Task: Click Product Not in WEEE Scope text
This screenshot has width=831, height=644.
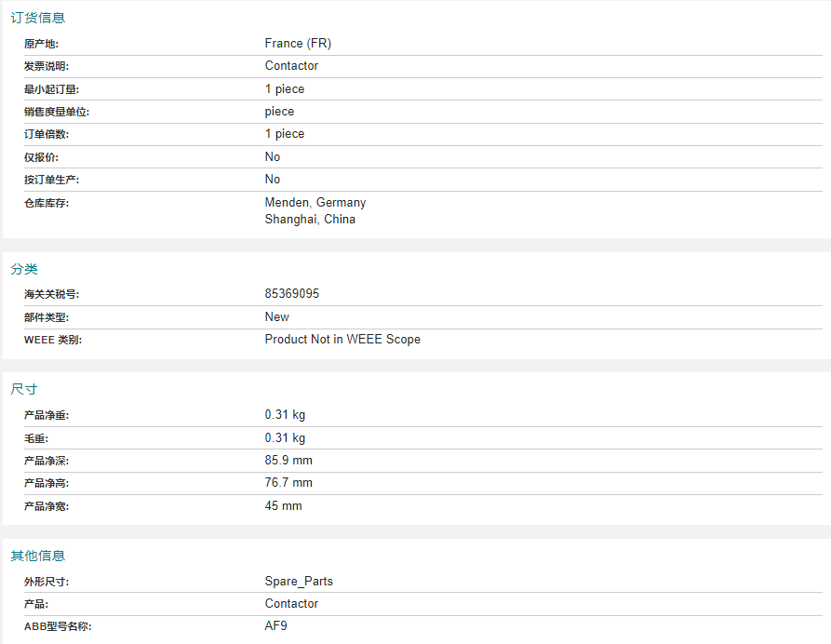Action: click(342, 340)
